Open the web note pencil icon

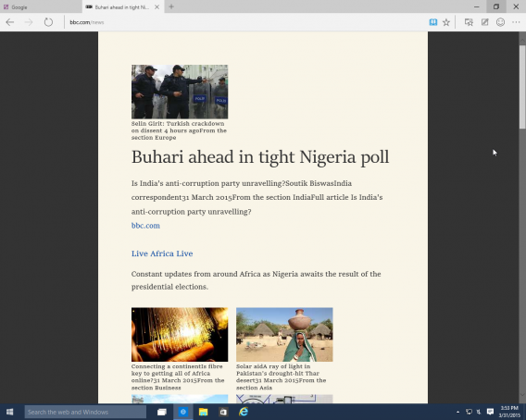tap(484, 22)
